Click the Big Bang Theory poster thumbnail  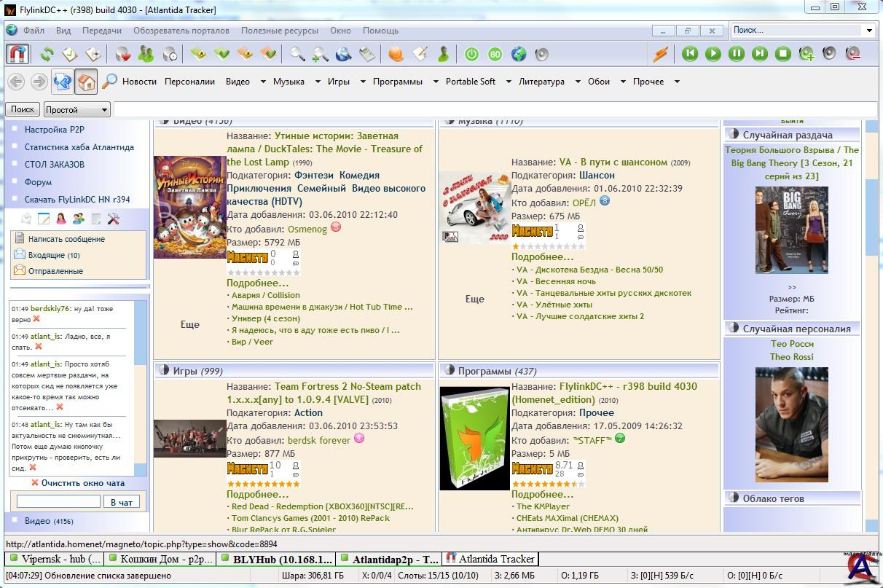[x=791, y=230]
